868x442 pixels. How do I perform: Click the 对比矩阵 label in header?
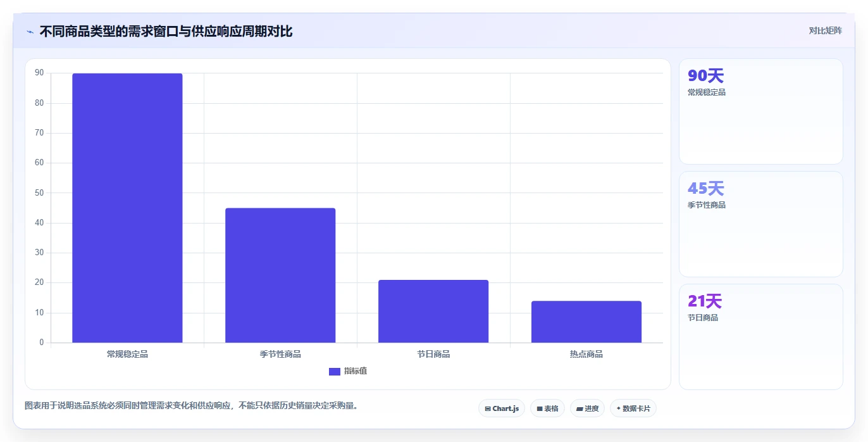pyautogui.click(x=825, y=30)
